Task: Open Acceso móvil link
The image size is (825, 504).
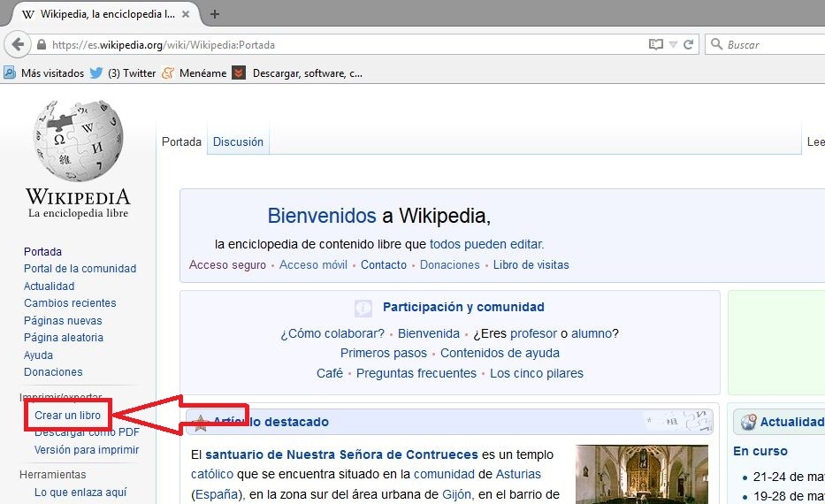Action: 313,264
